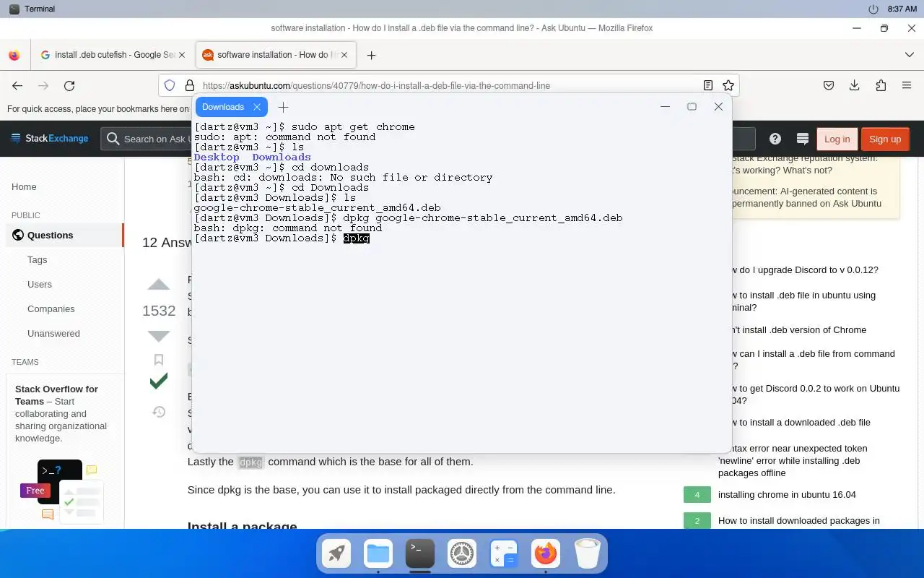Viewport: 924px width, 578px height.
Task: Open a new Firefox tab
Action: point(371,55)
